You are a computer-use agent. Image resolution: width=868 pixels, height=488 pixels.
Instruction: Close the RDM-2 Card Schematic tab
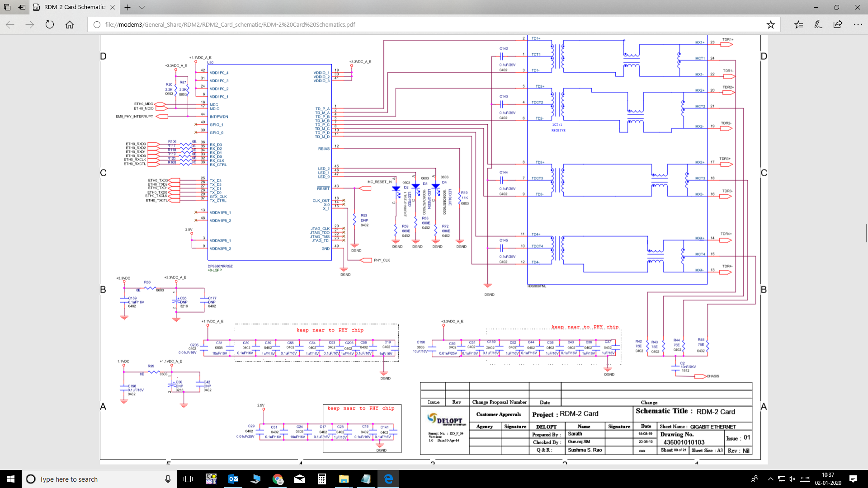pyautogui.click(x=113, y=7)
